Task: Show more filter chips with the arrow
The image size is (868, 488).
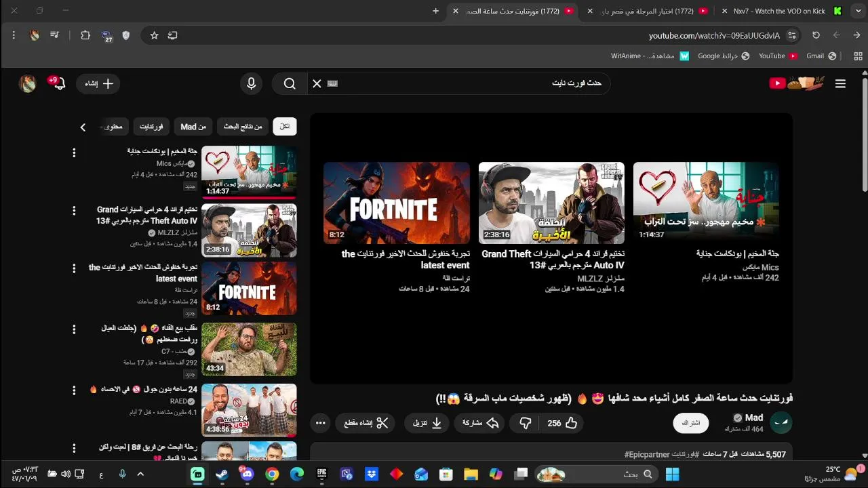Action: [83, 127]
